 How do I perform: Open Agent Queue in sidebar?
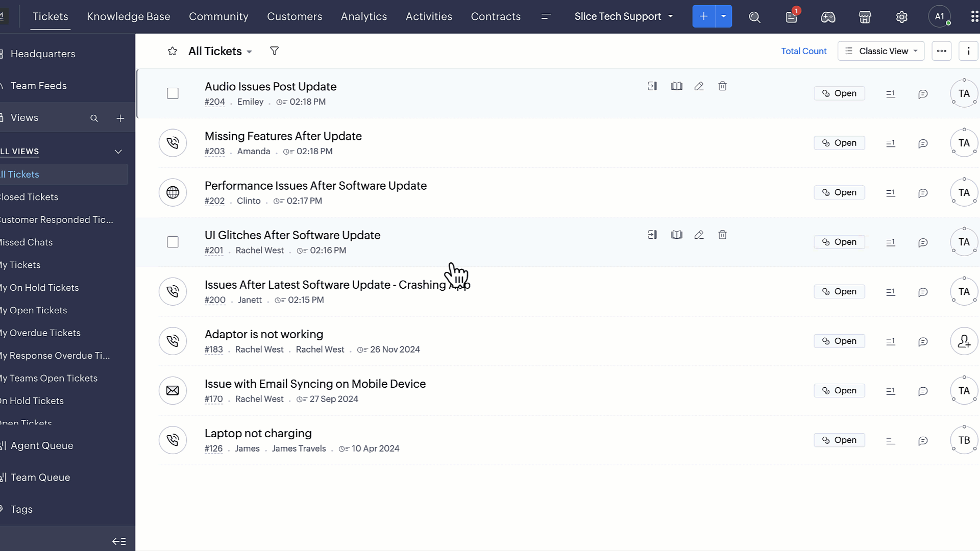pos(42,445)
